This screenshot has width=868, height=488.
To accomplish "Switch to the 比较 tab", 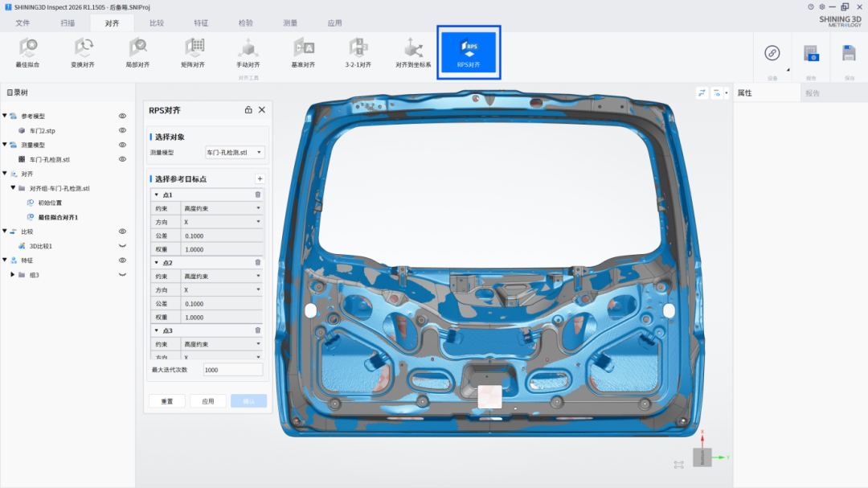I will coord(157,23).
